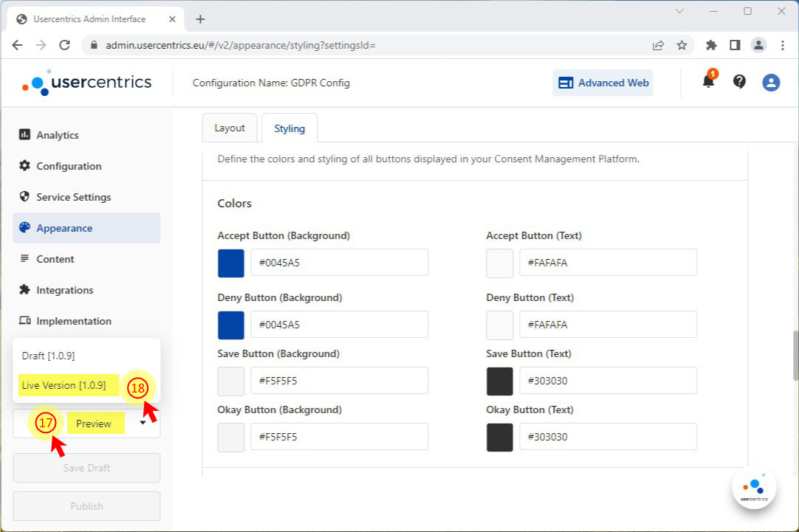The height and width of the screenshot is (532, 799).
Task: Click the Advanced Web button
Action: click(603, 83)
